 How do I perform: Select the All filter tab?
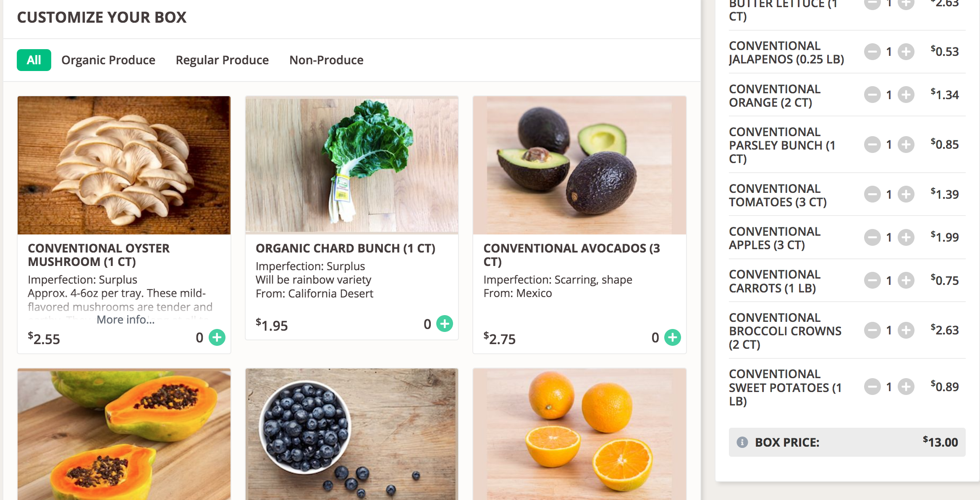[34, 60]
